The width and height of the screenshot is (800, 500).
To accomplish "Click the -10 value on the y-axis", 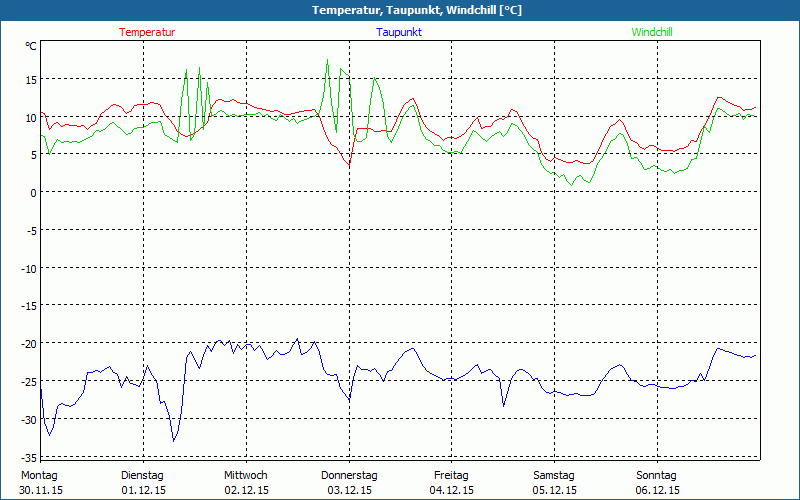I will click(x=29, y=268).
